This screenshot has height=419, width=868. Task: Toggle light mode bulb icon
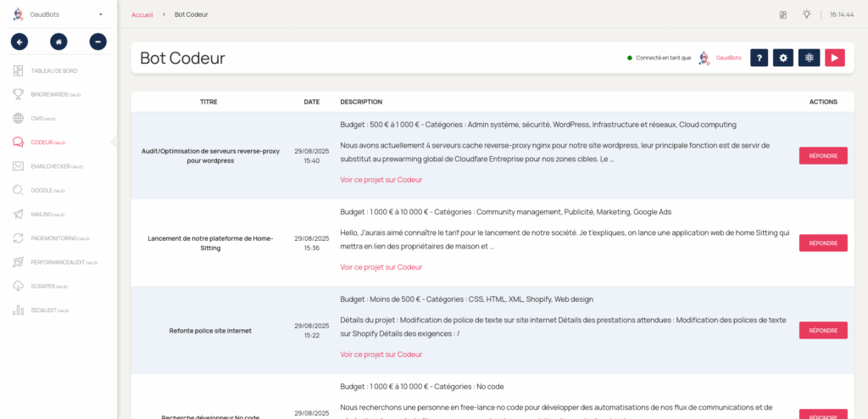[807, 14]
